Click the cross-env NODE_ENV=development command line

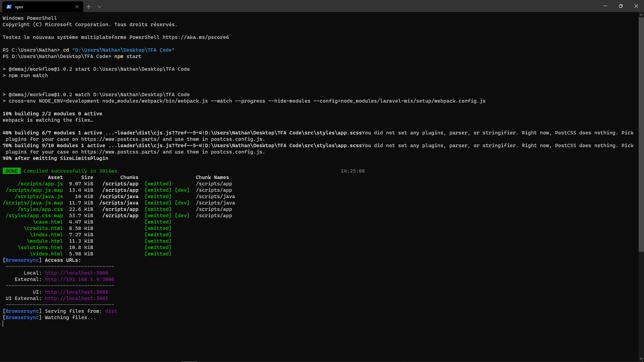point(244,101)
